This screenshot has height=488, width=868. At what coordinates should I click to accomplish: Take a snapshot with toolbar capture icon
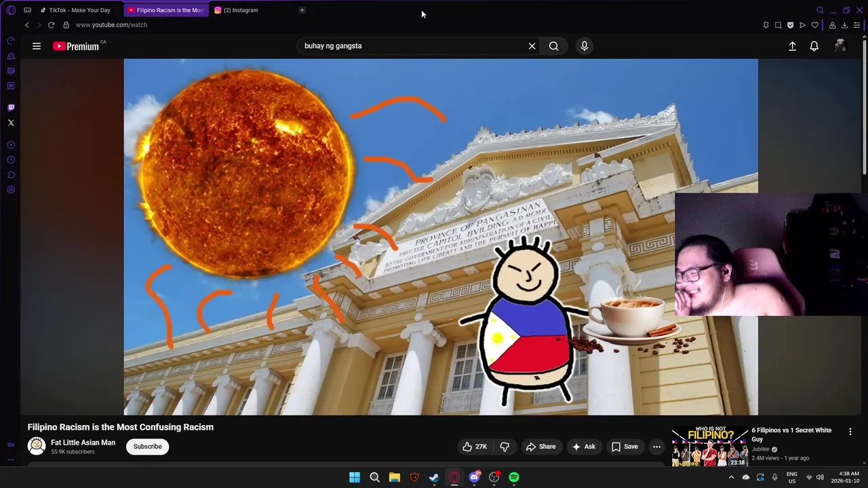778,25
